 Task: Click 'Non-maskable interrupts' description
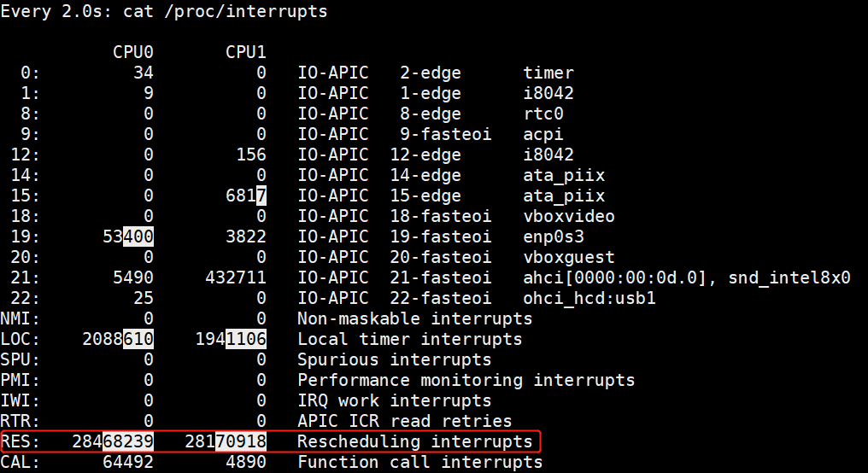(414, 318)
